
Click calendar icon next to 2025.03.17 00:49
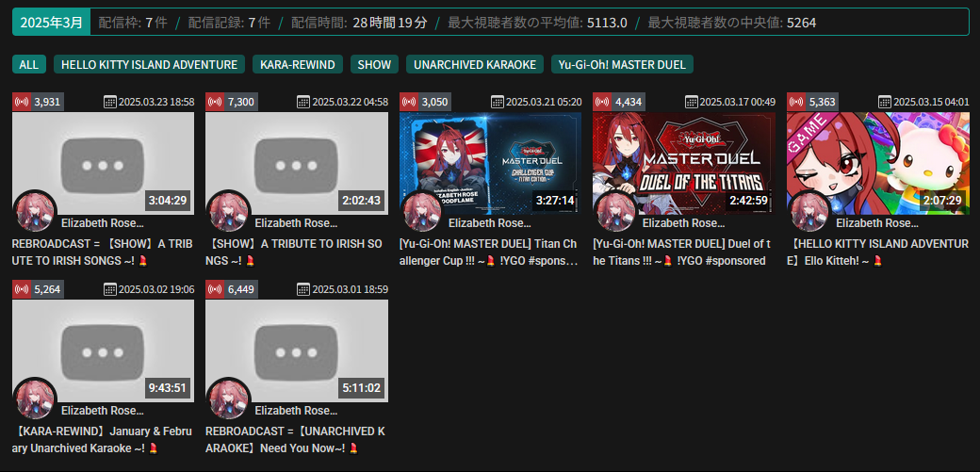pos(692,102)
